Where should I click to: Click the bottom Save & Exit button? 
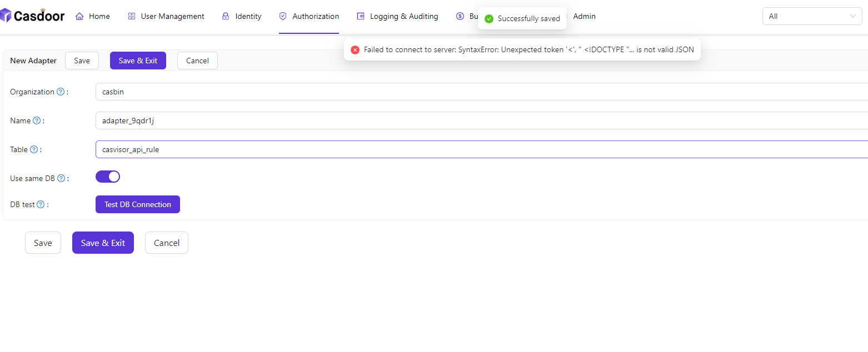103,243
